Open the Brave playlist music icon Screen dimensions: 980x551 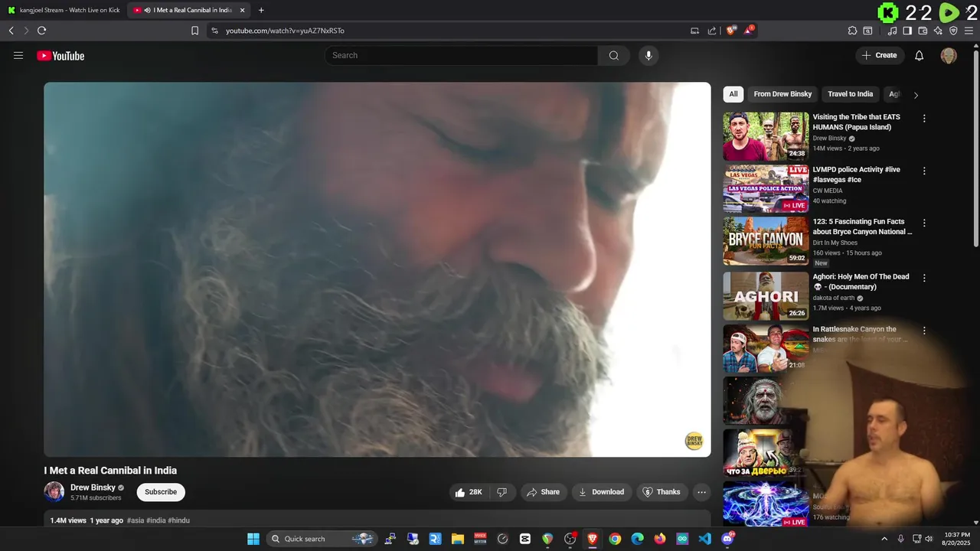click(x=892, y=31)
